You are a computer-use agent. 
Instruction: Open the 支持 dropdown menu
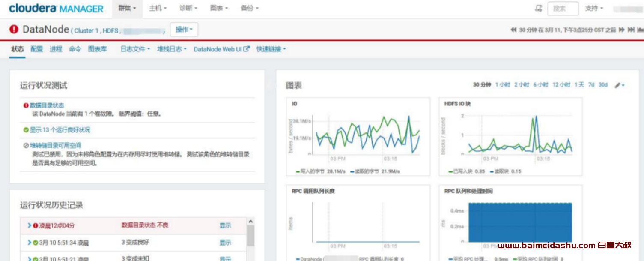[594, 8]
